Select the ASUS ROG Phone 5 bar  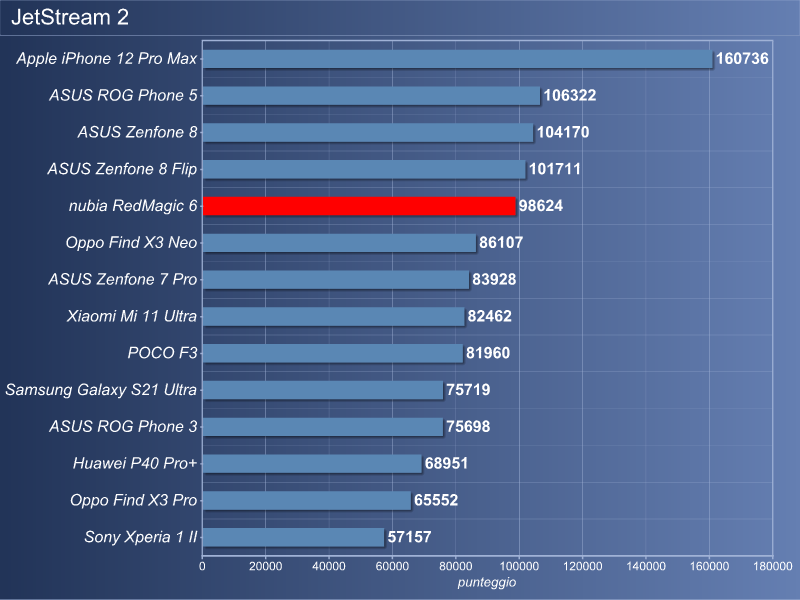(x=371, y=96)
